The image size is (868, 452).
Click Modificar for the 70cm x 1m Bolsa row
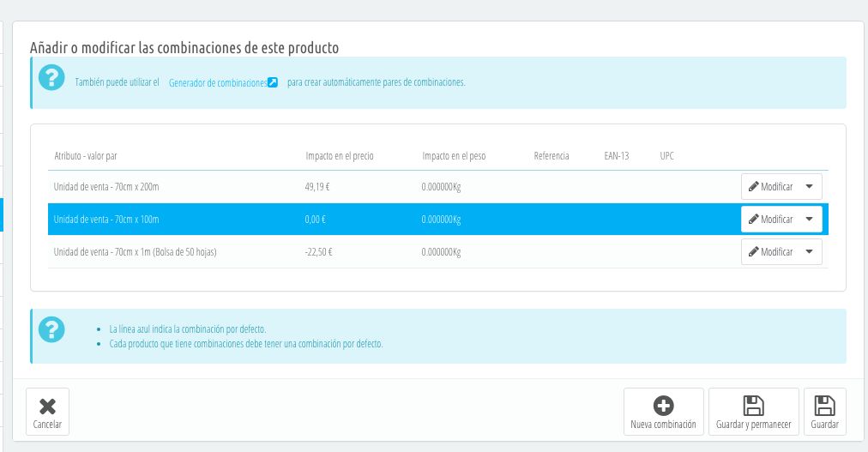coord(770,251)
